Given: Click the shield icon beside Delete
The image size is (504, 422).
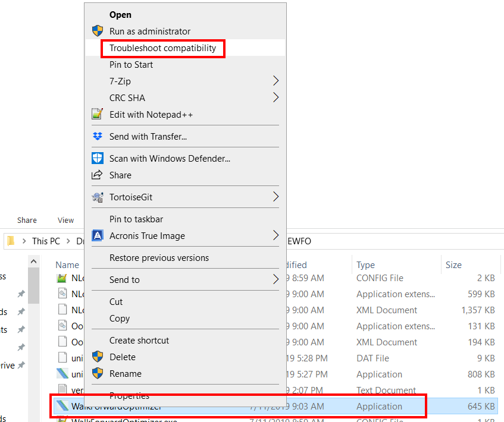Looking at the screenshot, I should (x=98, y=357).
